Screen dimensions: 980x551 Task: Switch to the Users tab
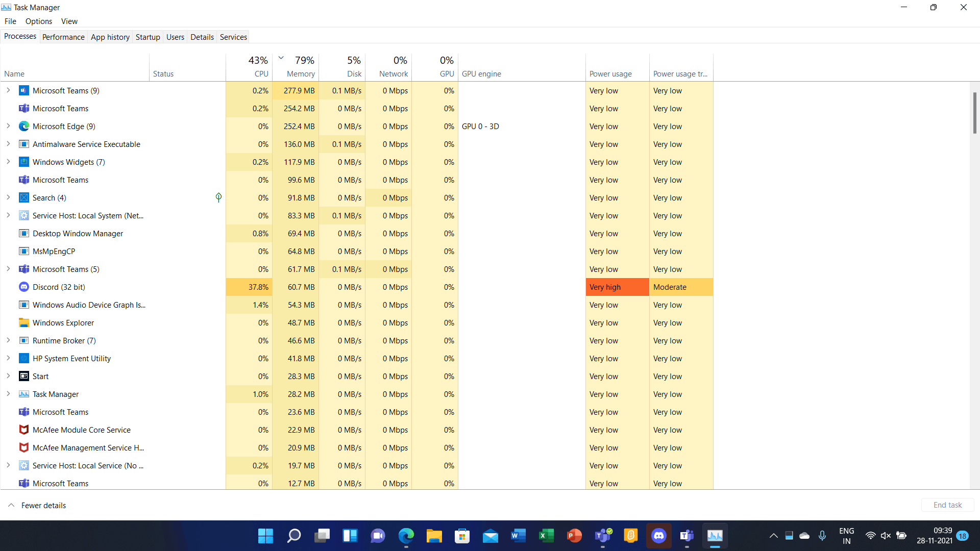coord(175,37)
